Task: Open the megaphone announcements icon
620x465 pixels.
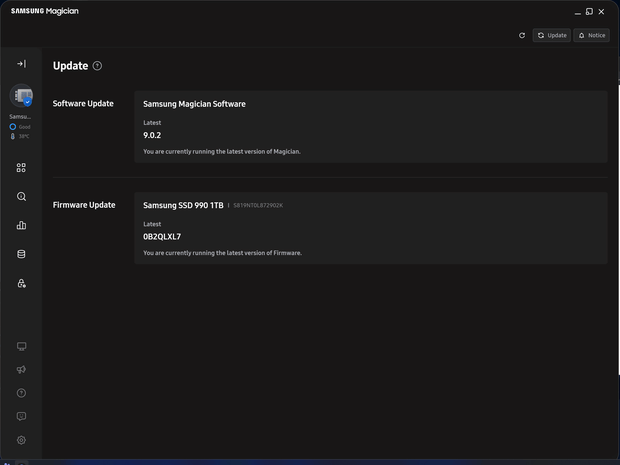Action: (x=21, y=369)
